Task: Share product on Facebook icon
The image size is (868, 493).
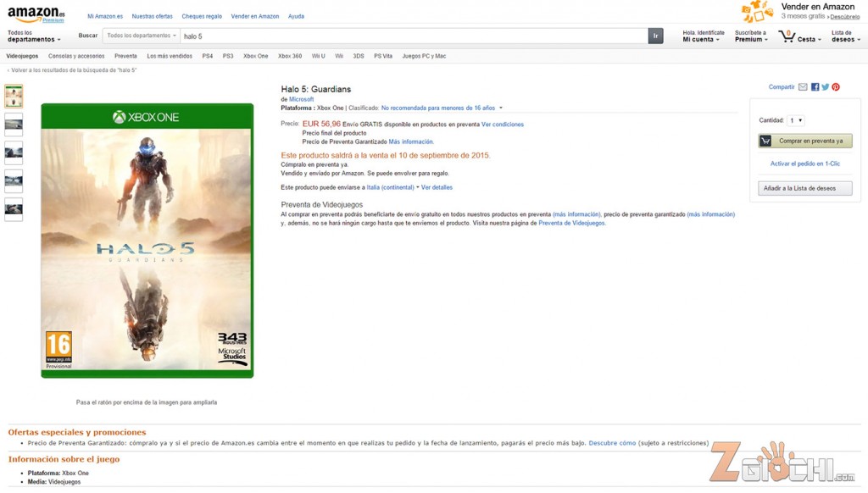Action: [815, 87]
